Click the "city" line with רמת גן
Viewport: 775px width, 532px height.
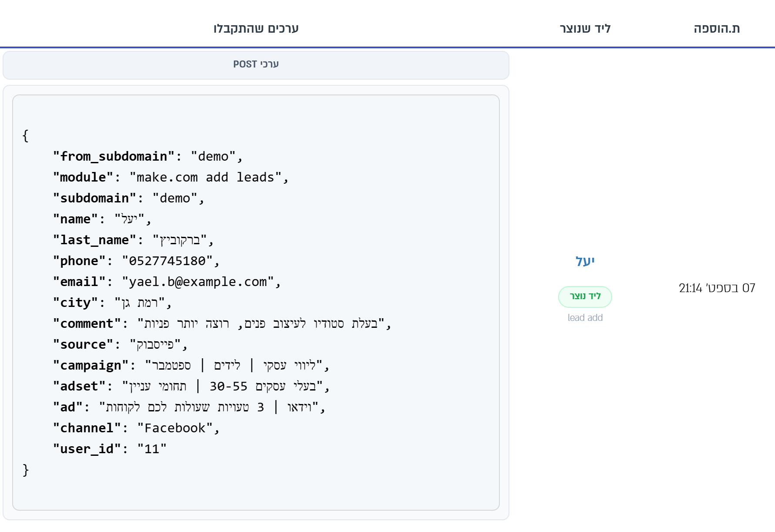coord(112,303)
